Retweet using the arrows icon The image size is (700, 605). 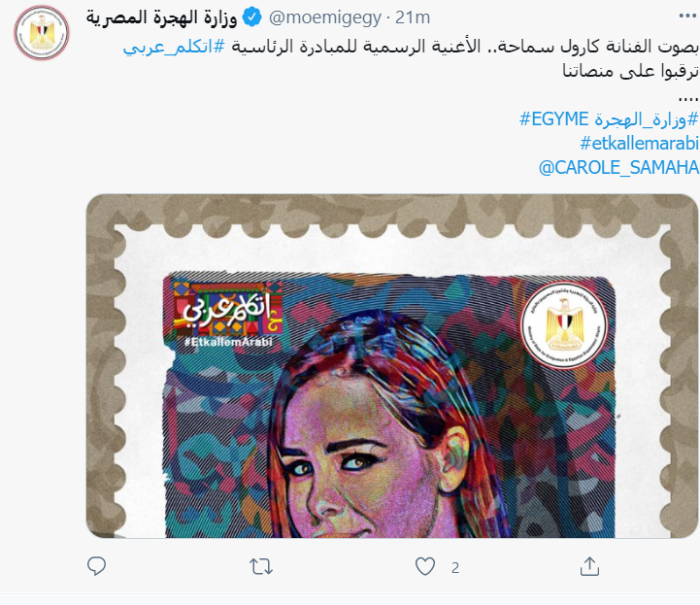pos(261,566)
